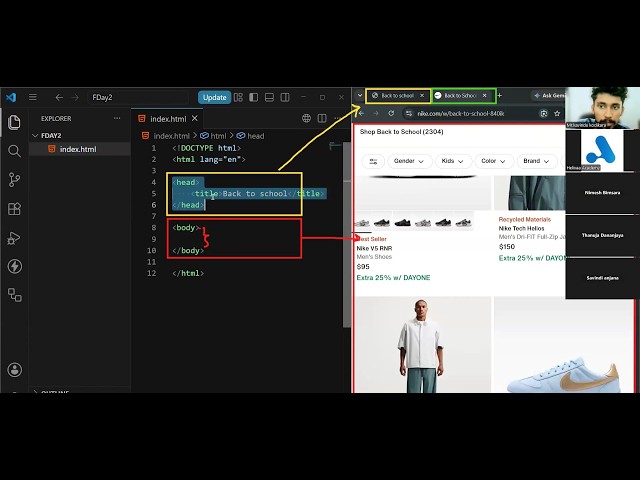Image resolution: width=640 pixels, height=480 pixels.
Task: Click the site info icon in address bar
Action: click(x=409, y=113)
